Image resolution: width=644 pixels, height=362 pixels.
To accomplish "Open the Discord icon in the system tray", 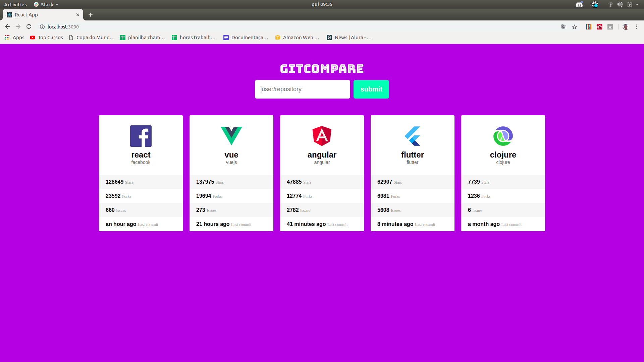I will [579, 4].
